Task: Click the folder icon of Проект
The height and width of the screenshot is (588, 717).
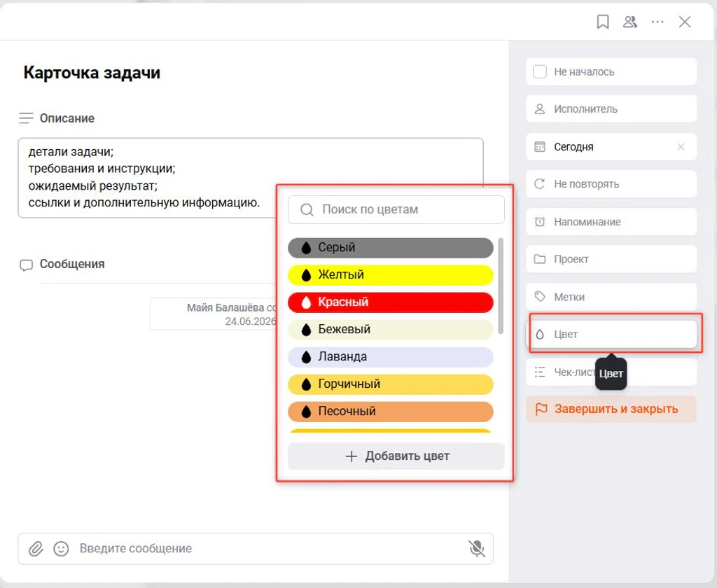Action: point(540,259)
